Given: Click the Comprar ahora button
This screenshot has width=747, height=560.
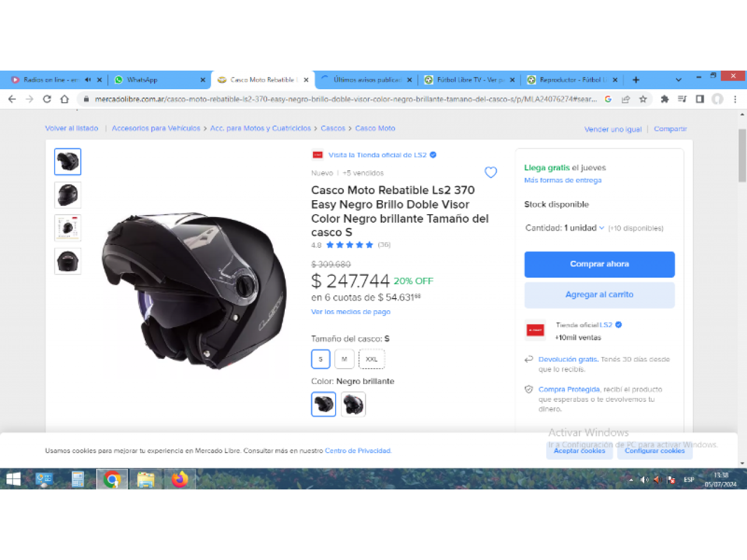Looking at the screenshot, I should point(599,264).
